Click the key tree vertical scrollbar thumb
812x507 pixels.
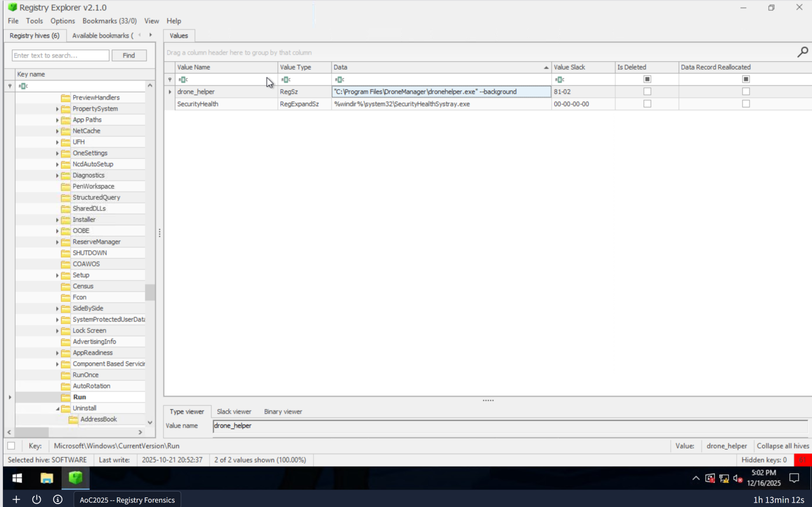[x=150, y=292]
